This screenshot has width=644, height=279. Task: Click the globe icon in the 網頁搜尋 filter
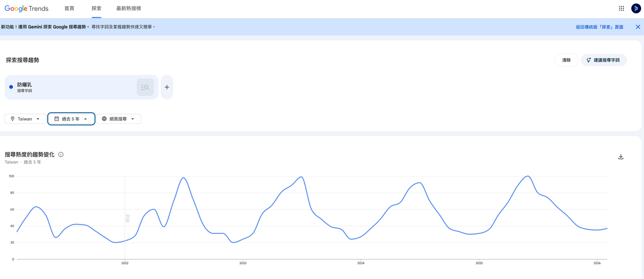[x=104, y=119]
